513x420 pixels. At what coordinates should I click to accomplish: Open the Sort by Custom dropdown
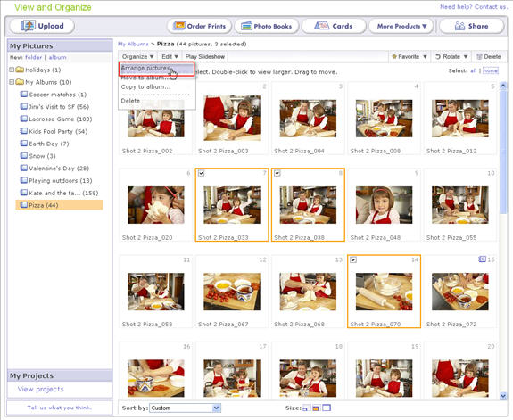[186, 408]
